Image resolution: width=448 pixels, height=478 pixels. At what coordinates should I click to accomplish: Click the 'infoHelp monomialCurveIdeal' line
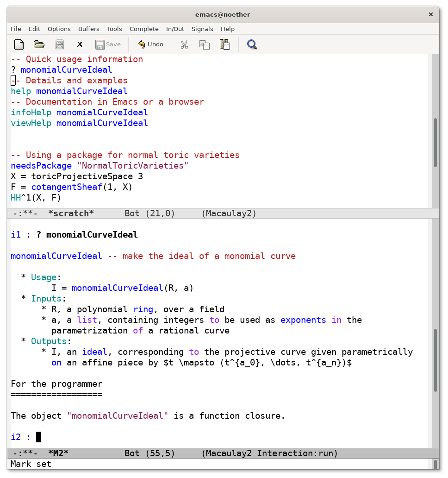[x=79, y=113]
